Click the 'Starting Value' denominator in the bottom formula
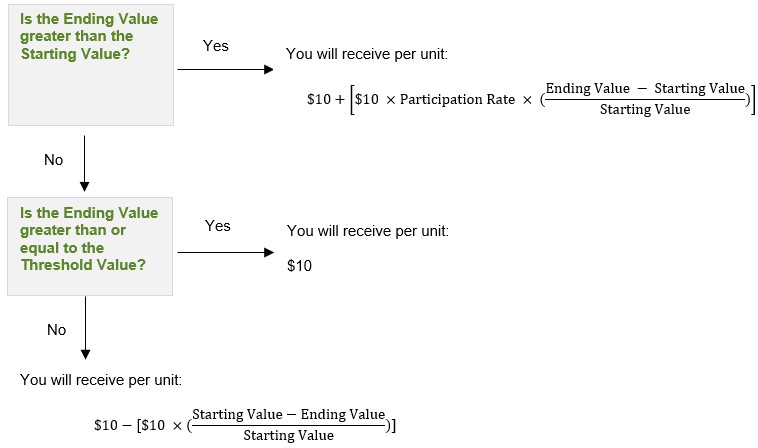This screenshot has height=448, width=758. coord(289,435)
